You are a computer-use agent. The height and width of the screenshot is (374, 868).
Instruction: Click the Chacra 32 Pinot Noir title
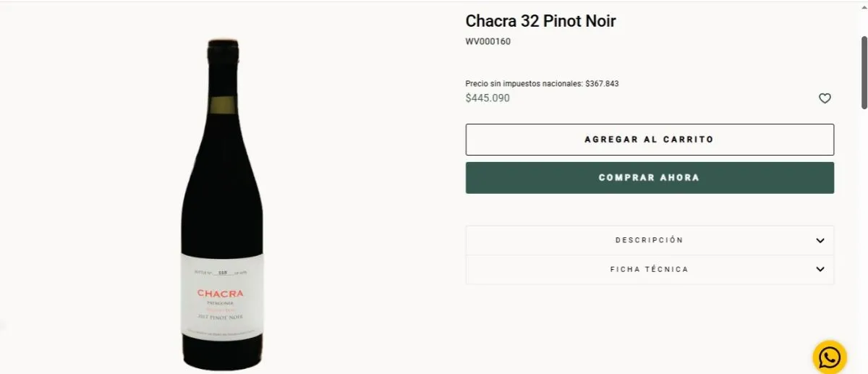[x=540, y=21]
